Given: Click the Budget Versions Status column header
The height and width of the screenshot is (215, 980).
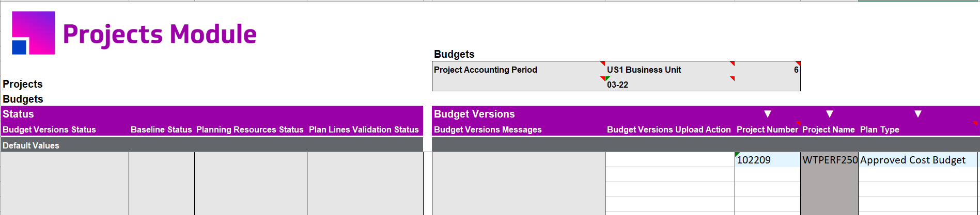Looking at the screenshot, I should [x=50, y=129].
